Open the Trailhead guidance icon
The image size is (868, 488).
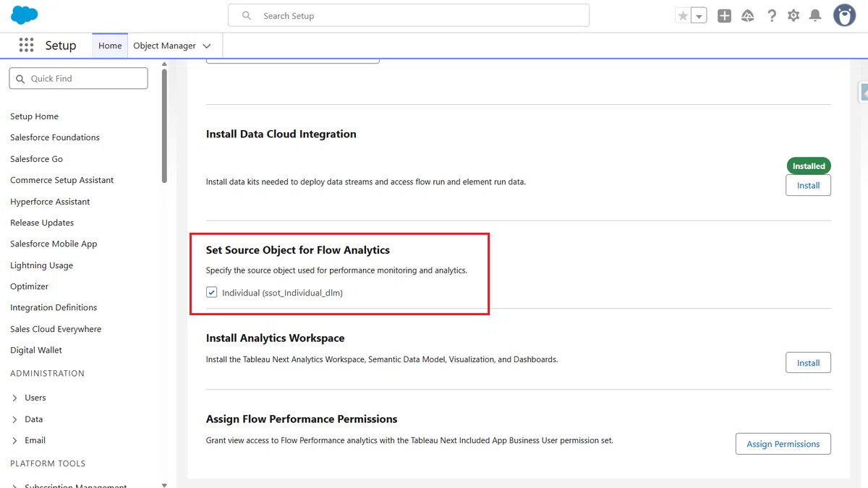tap(748, 15)
